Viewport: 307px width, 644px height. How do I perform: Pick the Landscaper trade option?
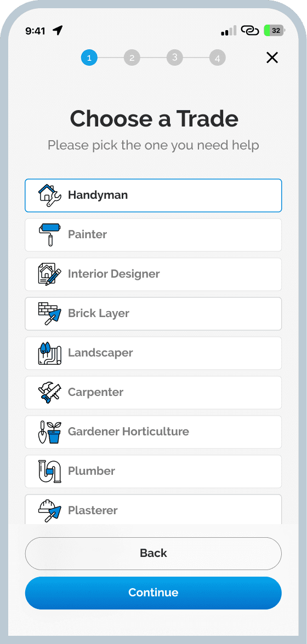click(153, 353)
